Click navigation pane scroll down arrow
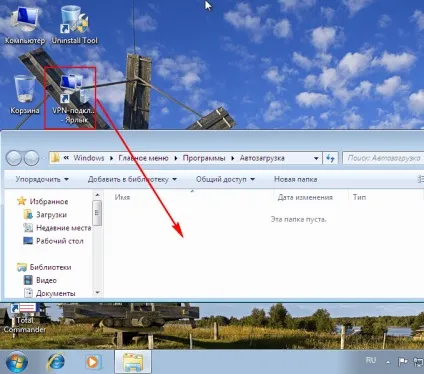The image size is (424, 374). pyautogui.click(x=97, y=293)
